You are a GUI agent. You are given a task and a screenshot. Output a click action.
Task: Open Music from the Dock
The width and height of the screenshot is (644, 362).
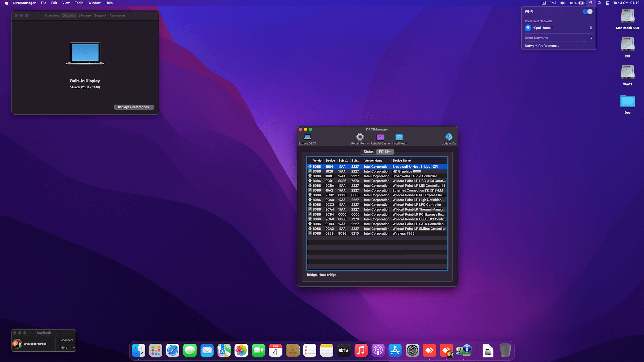[x=361, y=350]
